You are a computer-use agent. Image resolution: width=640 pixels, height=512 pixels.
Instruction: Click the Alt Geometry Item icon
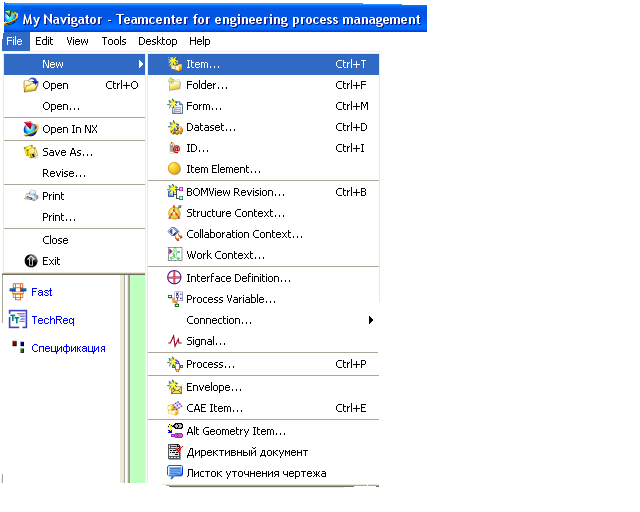click(175, 430)
